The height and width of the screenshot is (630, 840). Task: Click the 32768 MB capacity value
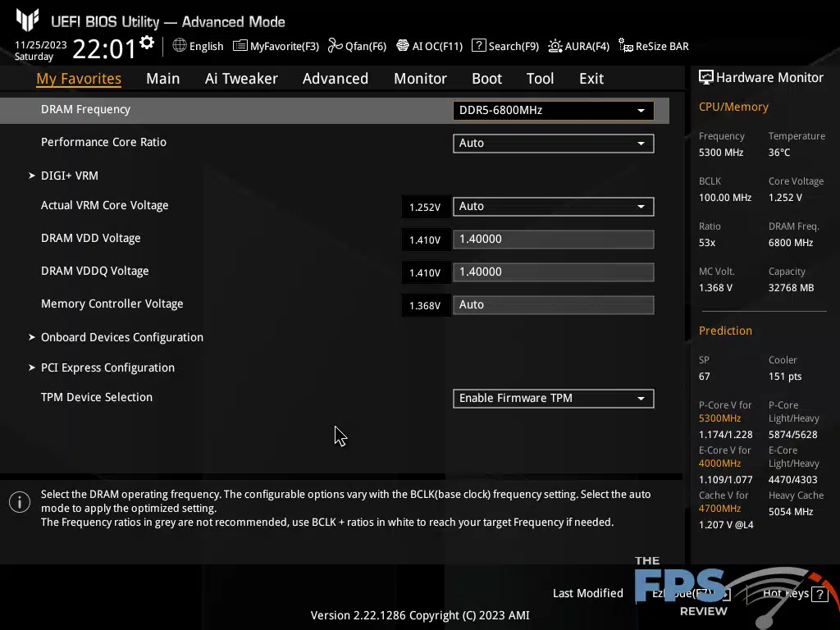[791, 288]
